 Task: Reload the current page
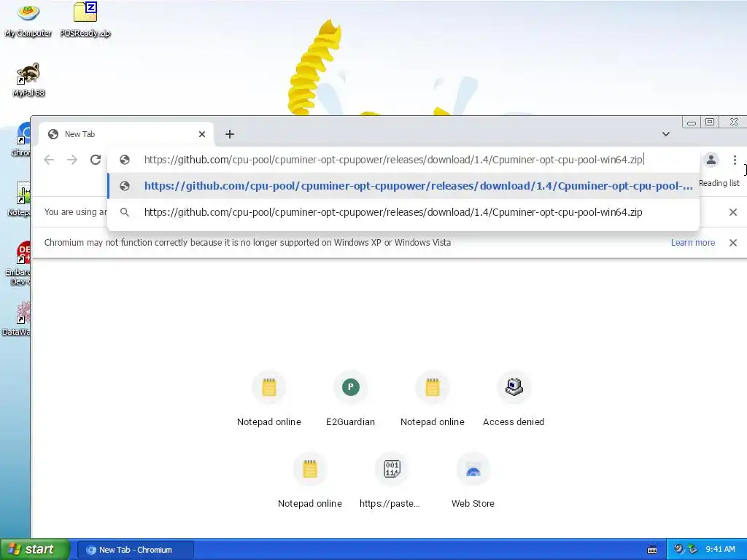point(96,160)
